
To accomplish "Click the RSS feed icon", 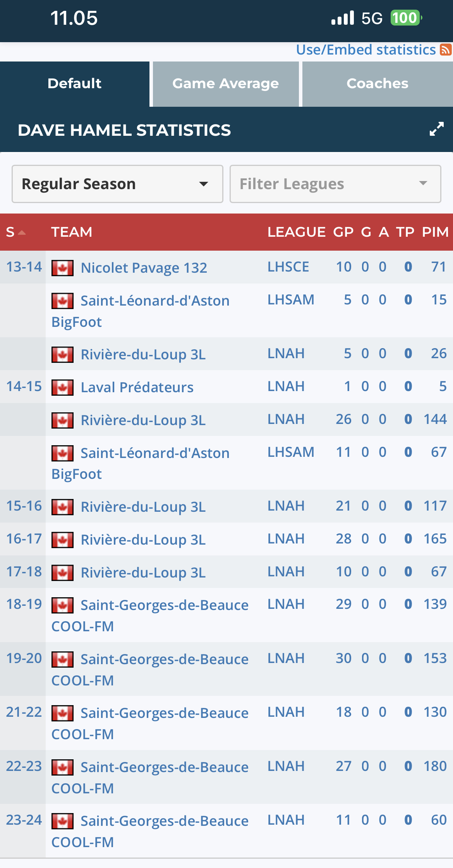I will click(446, 50).
